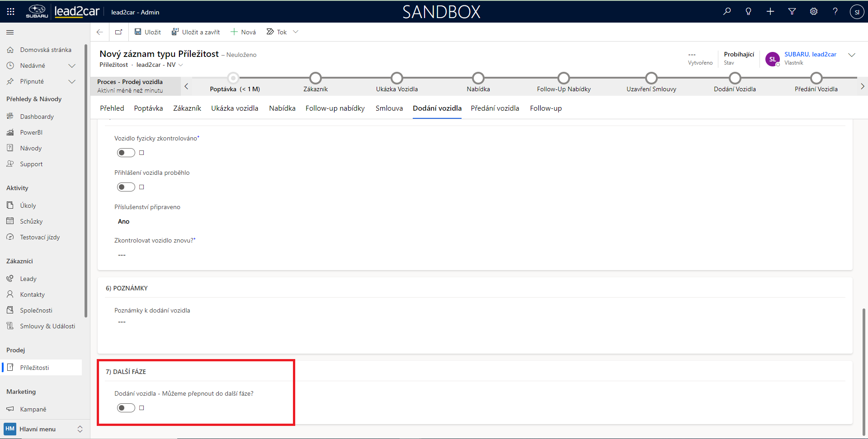The height and width of the screenshot is (439, 868).
Task: Open the SUBARU, lead2car owner link
Action: 810,54
